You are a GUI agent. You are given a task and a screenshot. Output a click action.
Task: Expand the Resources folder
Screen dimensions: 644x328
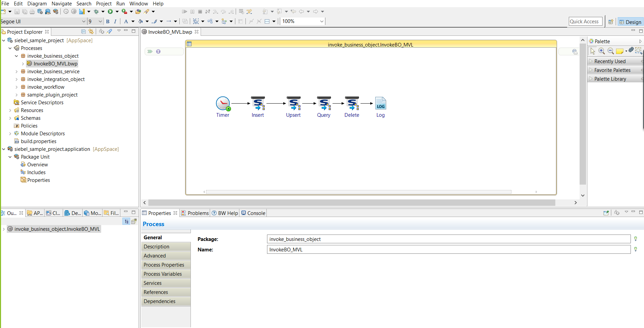tap(10, 110)
